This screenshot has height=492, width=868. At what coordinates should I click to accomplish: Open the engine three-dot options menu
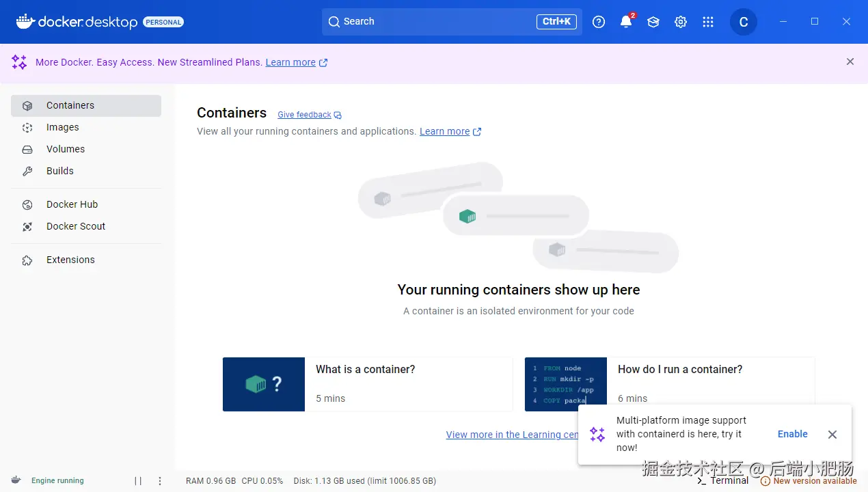(160, 481)
